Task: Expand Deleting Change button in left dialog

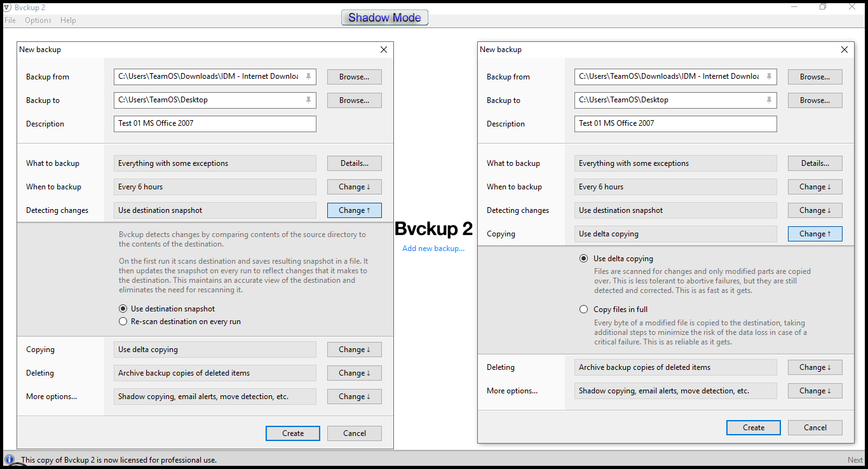Action: (x=355, y=373)
